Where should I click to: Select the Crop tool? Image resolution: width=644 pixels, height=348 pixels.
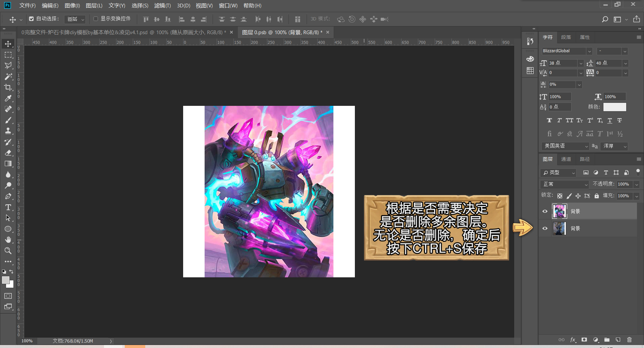[8, 87]
